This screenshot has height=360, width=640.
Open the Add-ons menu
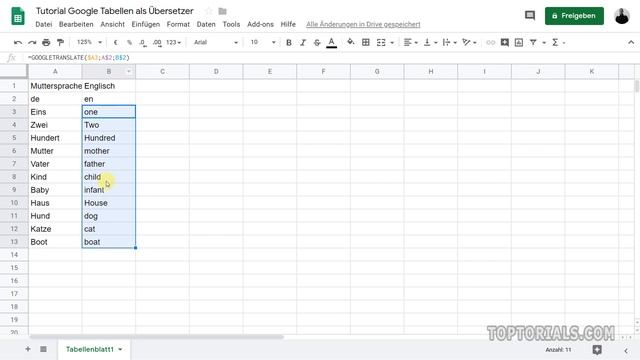260,24
